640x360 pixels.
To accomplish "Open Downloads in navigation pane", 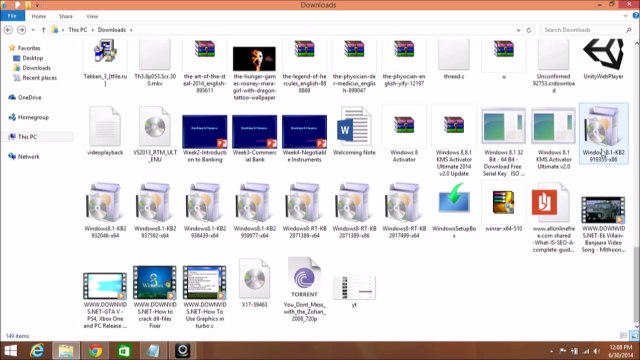I will tap(32, 68).
